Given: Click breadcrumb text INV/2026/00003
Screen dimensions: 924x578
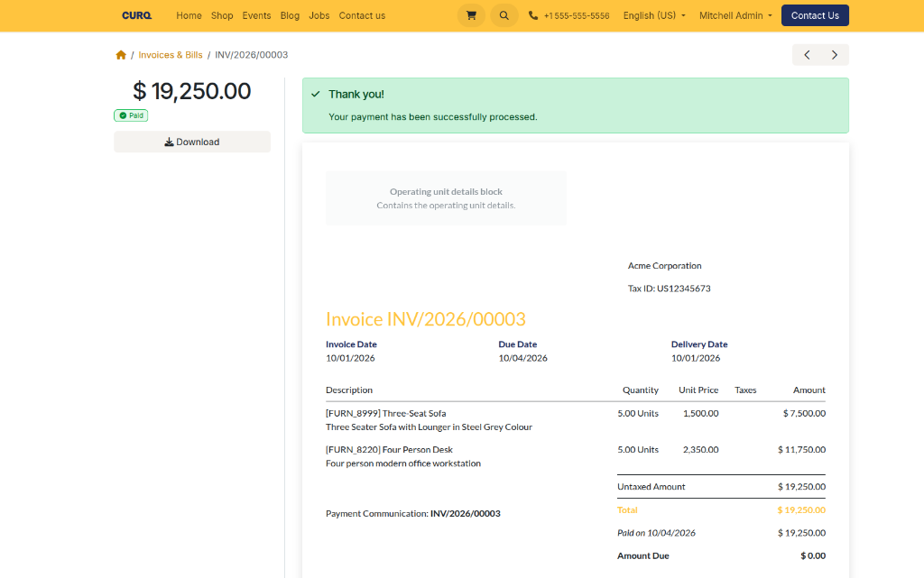Looking at the screenshot, I should (252, 55).
